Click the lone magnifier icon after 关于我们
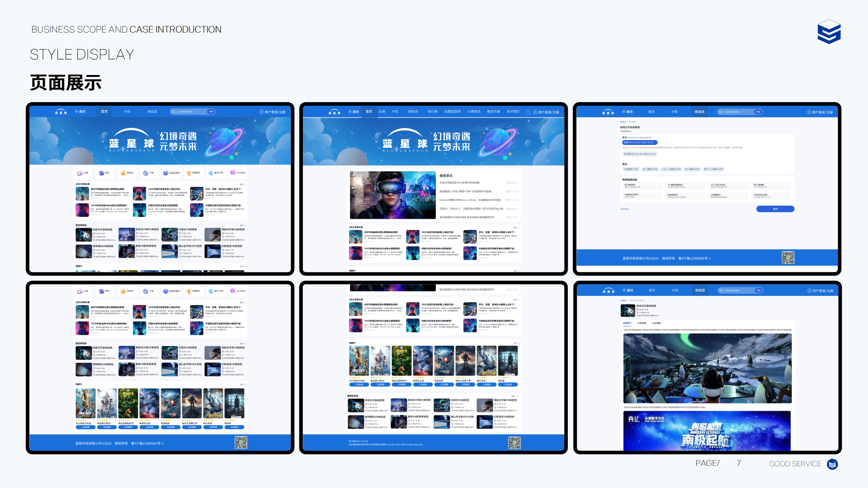 [528, 112]
